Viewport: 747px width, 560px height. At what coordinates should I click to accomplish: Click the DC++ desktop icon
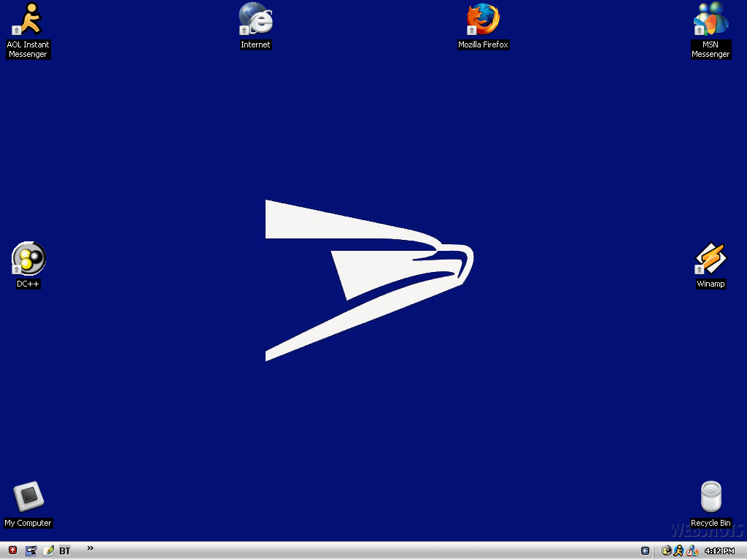pyautogui.click(x=28, y=258)
